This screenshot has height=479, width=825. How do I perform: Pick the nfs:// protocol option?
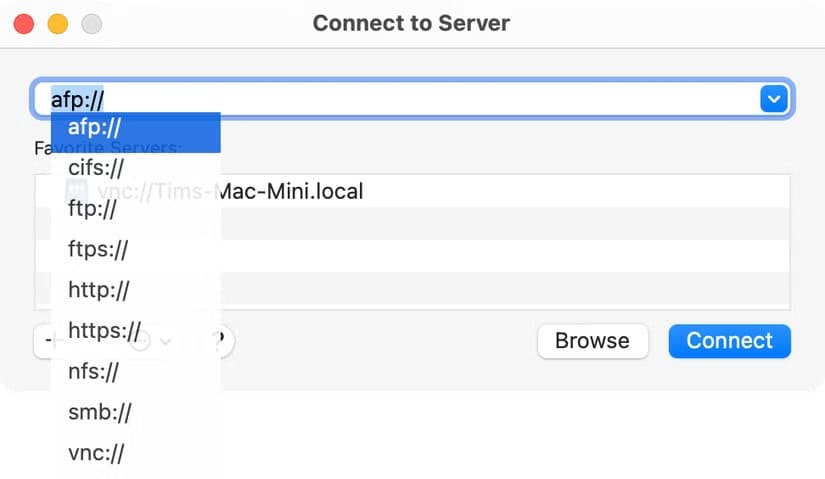136,372
